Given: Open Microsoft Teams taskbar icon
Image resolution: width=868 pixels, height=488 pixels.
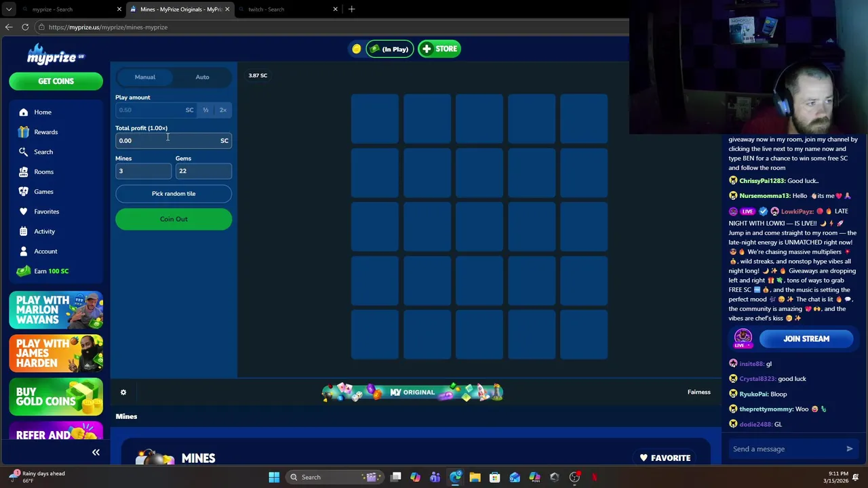Looking at the screenshot, I should click(435, 477).
